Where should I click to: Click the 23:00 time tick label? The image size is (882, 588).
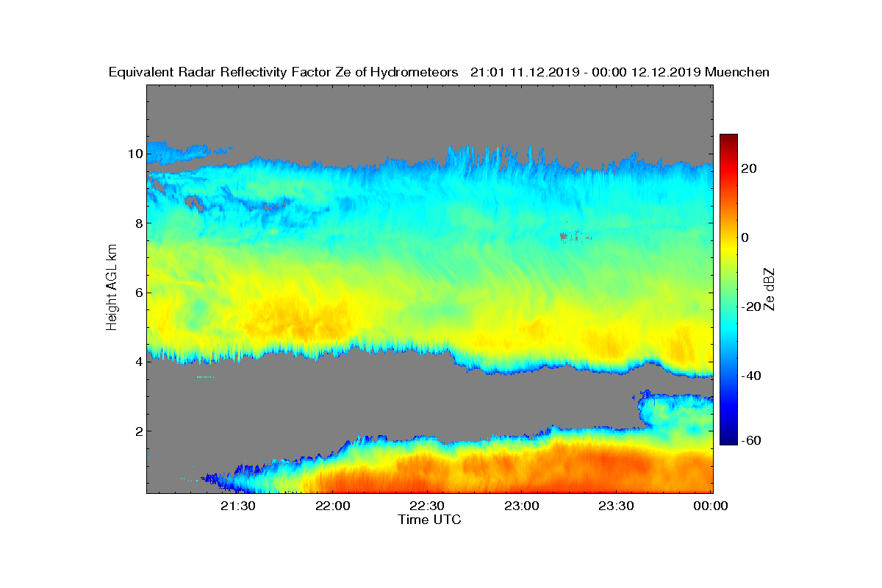[x=522, y=506]
